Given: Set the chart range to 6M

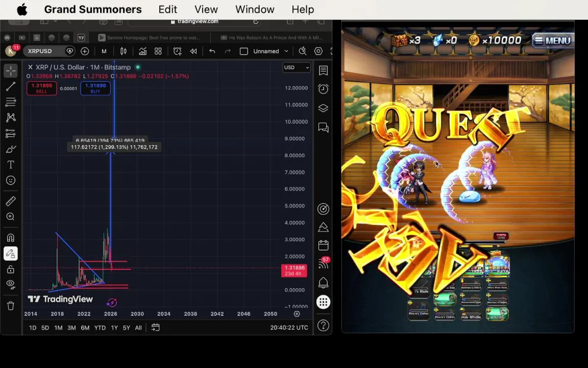Looking at the screenshot, I should click(x=85, y=328).
